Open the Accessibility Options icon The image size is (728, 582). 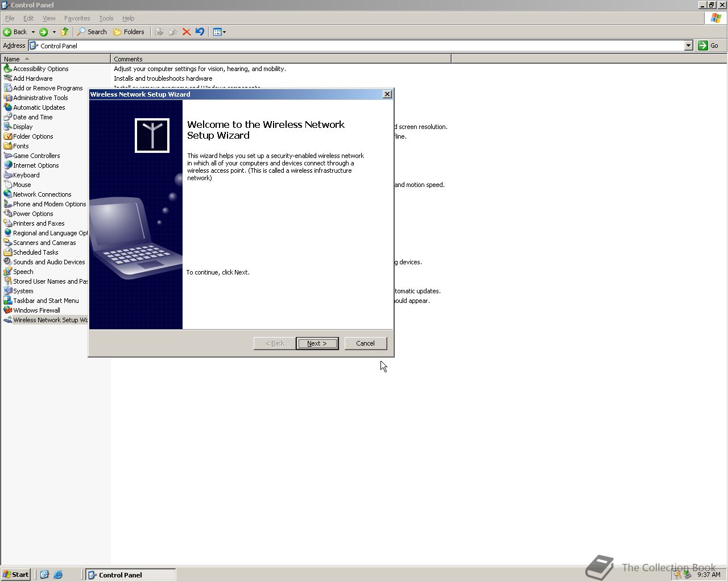click(x=8, y=69)
